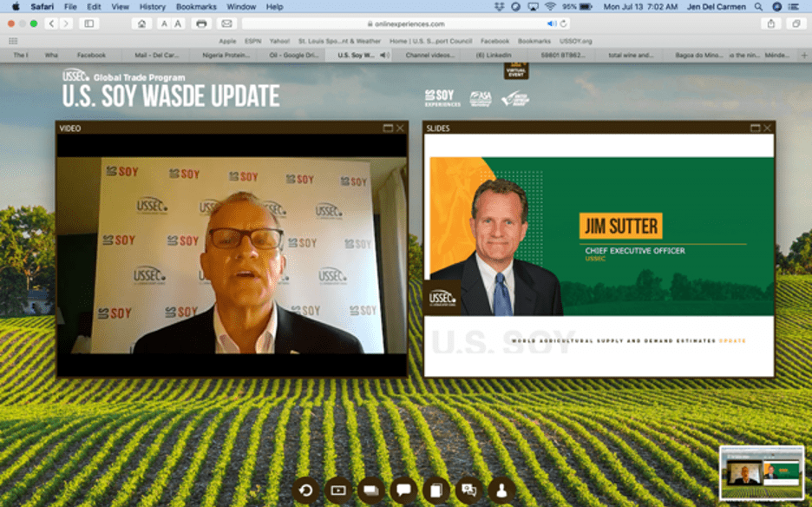This screenshot has height=507, width=812.
Task: Open the speaker profile person icon
Action: [501, 491]
